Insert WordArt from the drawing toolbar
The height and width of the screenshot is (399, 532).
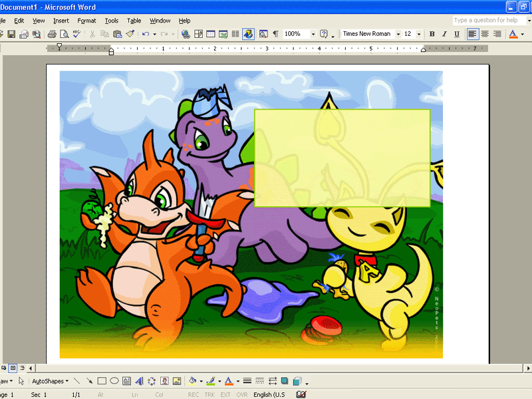[139, 381]
